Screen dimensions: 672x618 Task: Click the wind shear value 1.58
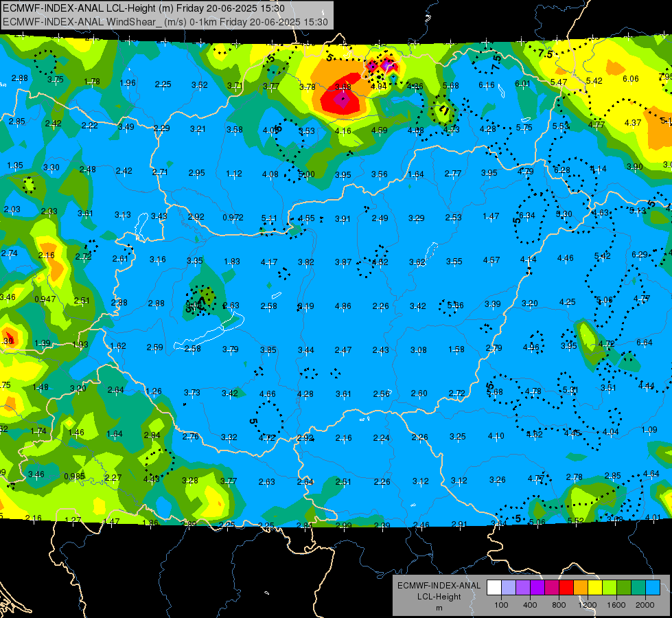[x=456, y=349]
